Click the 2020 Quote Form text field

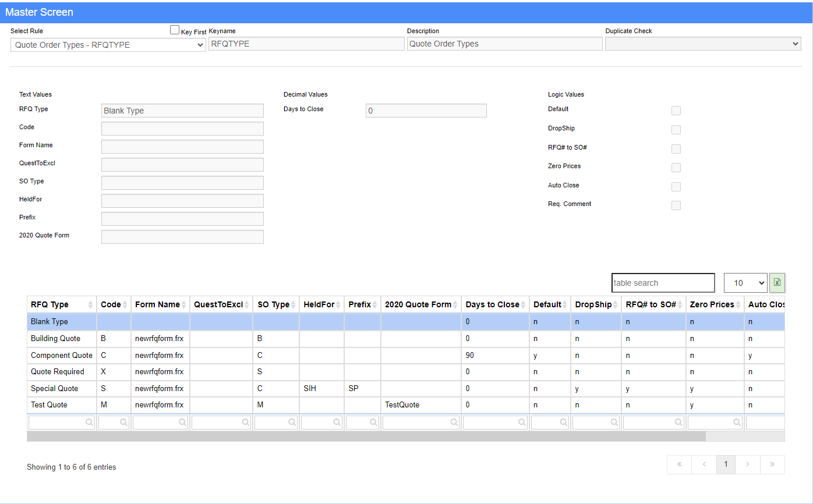coord(182,237)
